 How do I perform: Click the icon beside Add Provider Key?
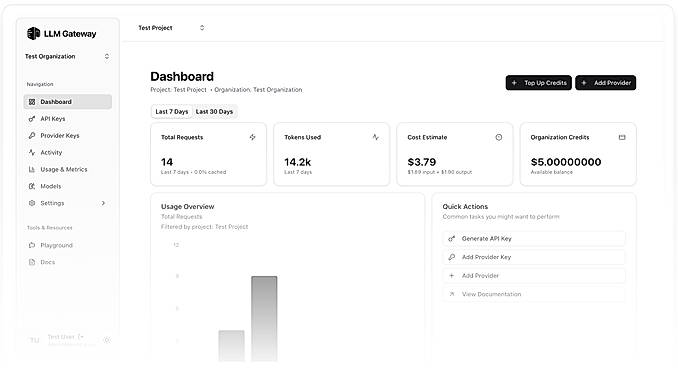click(451, 257)
